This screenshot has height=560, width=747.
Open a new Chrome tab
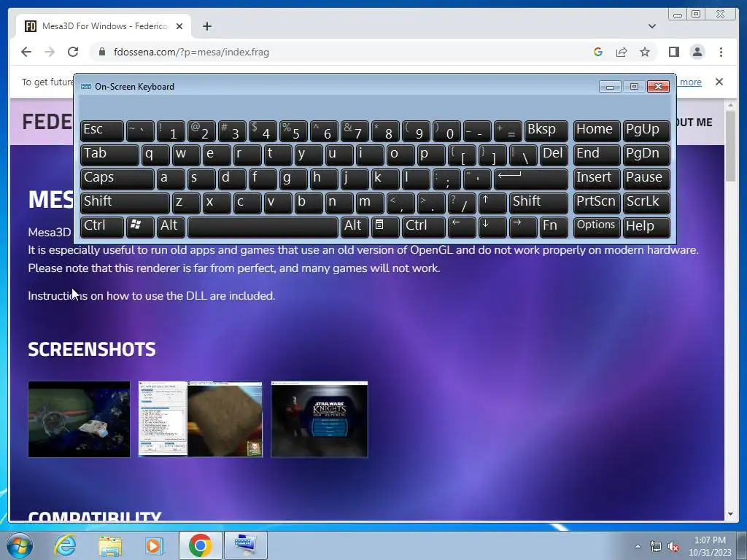tap(206, 26)
